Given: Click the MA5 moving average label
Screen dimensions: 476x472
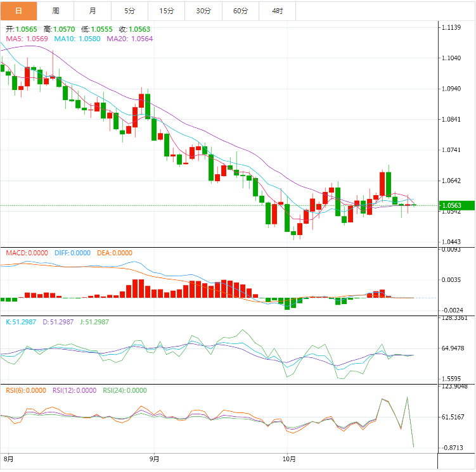Looking at the screenshot, I should pyautogui.click(x=27, y=39).
